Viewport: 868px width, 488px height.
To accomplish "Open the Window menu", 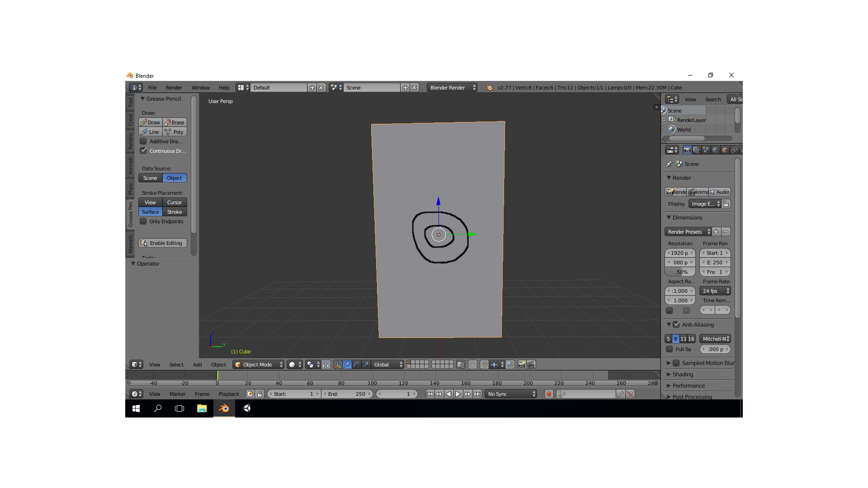I will coord(200,87).
